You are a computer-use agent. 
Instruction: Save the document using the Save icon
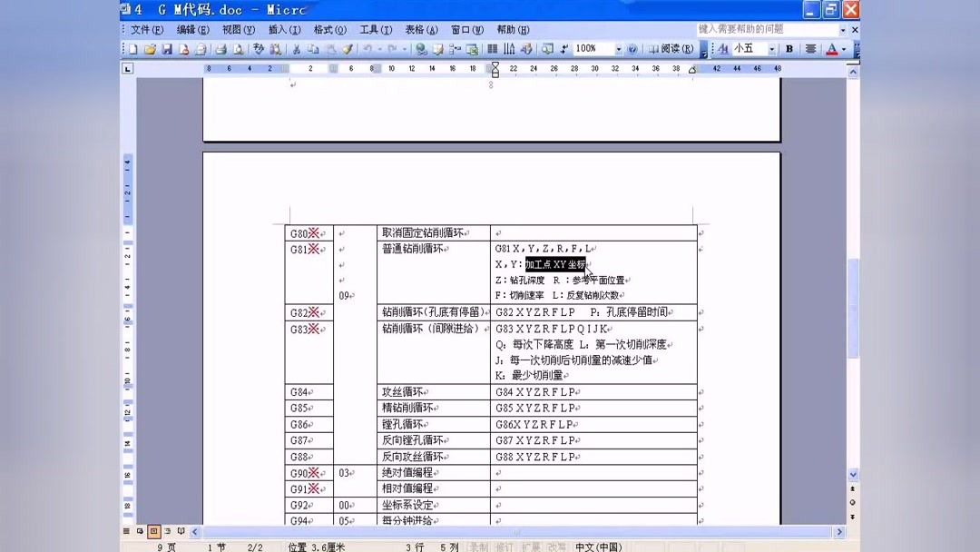(x=167, y=49)
